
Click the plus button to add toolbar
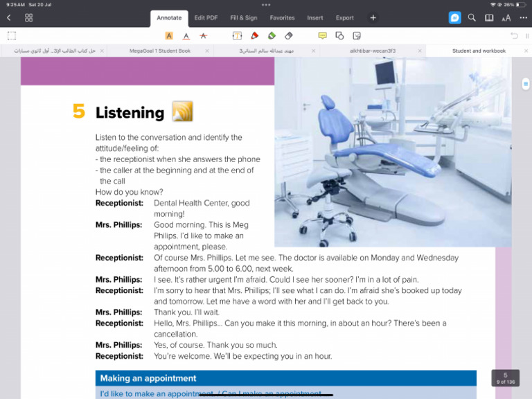[373, 17]
